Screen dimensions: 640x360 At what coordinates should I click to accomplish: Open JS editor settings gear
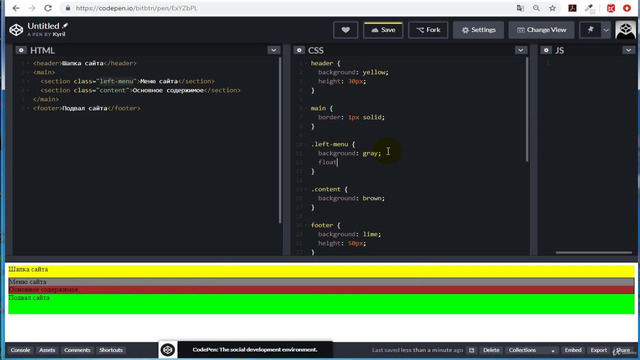coord(546,50)
